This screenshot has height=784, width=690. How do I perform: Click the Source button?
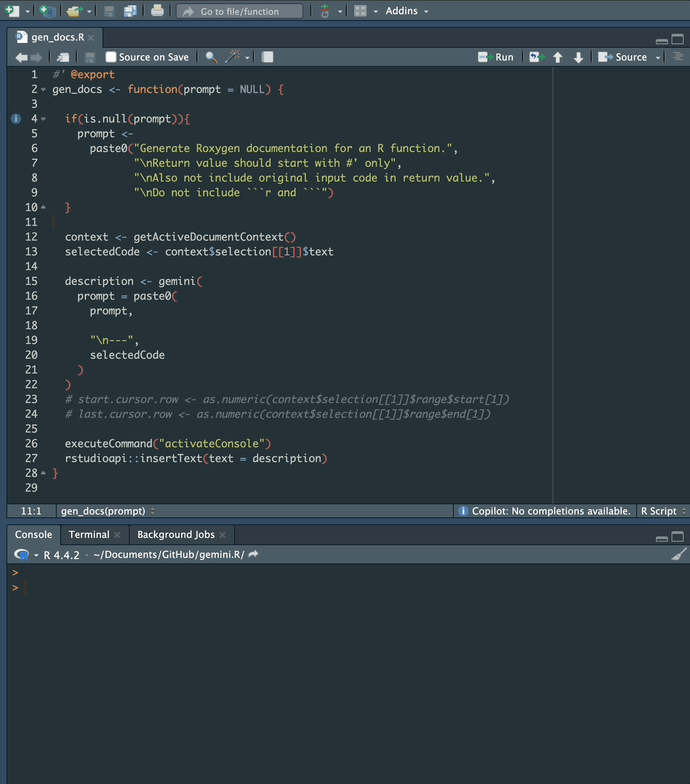(622, 57)
